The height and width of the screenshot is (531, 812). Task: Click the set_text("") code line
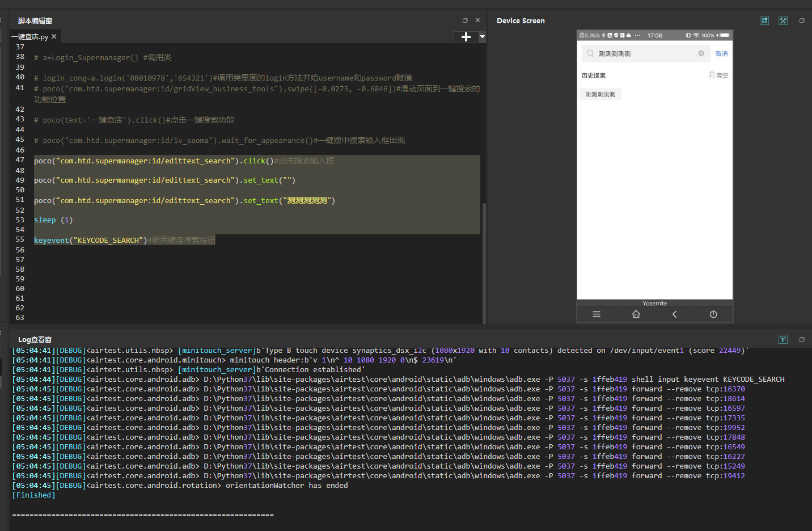164,180
